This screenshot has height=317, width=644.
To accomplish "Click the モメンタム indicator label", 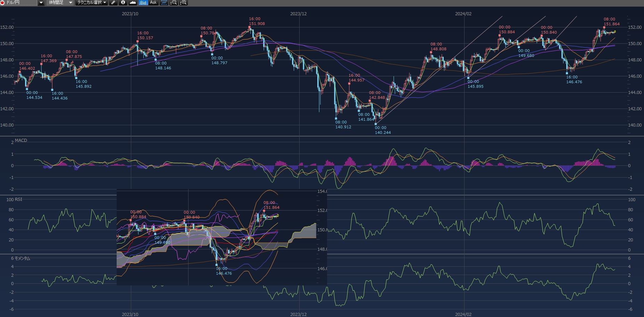I will tap(22, 258).
